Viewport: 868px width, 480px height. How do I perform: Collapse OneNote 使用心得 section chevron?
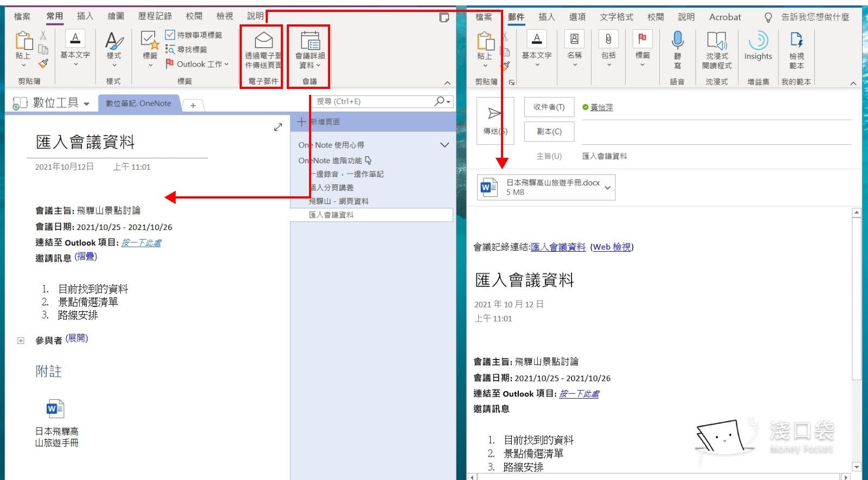(445, 145)
